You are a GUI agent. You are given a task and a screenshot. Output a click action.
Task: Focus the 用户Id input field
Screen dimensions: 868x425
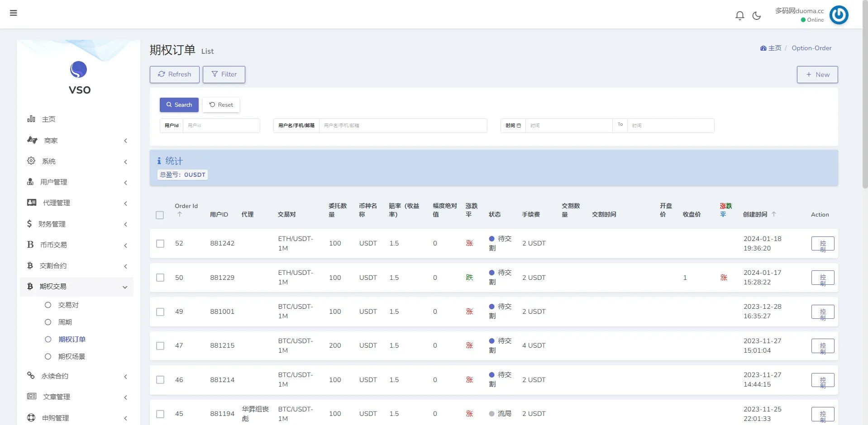(x=221, y=126)
